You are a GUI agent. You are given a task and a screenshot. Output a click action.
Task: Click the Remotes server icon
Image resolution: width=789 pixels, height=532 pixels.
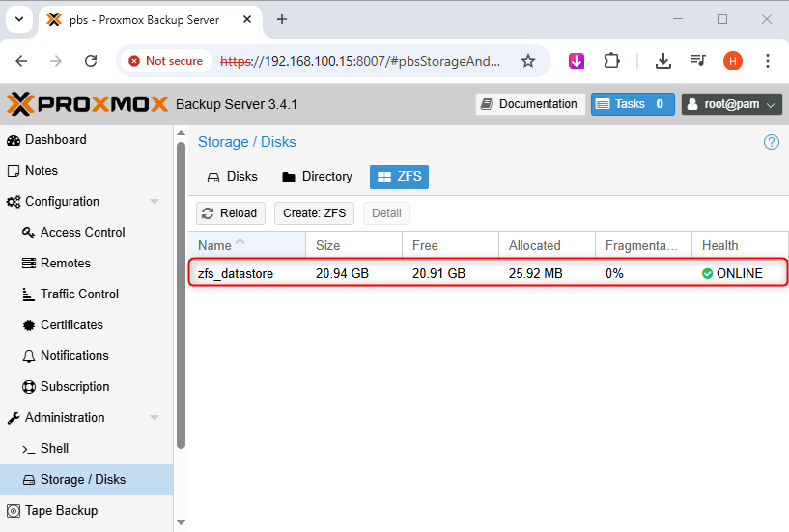click(x=29, y=264)
